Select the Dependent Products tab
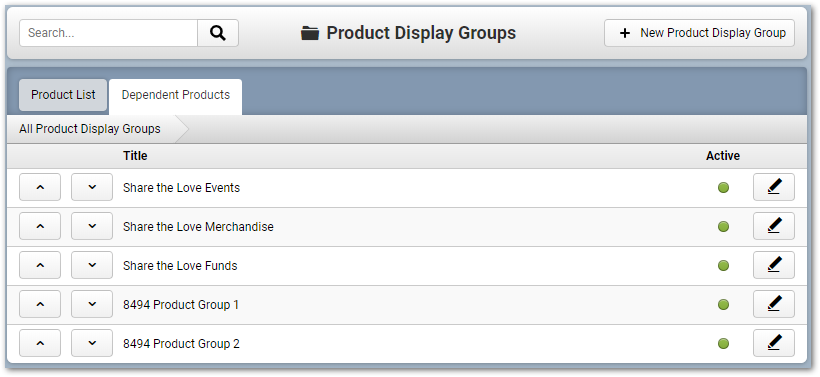Viewport: 820px width, 377px height. pyautogui.click(x=176, y=97)
